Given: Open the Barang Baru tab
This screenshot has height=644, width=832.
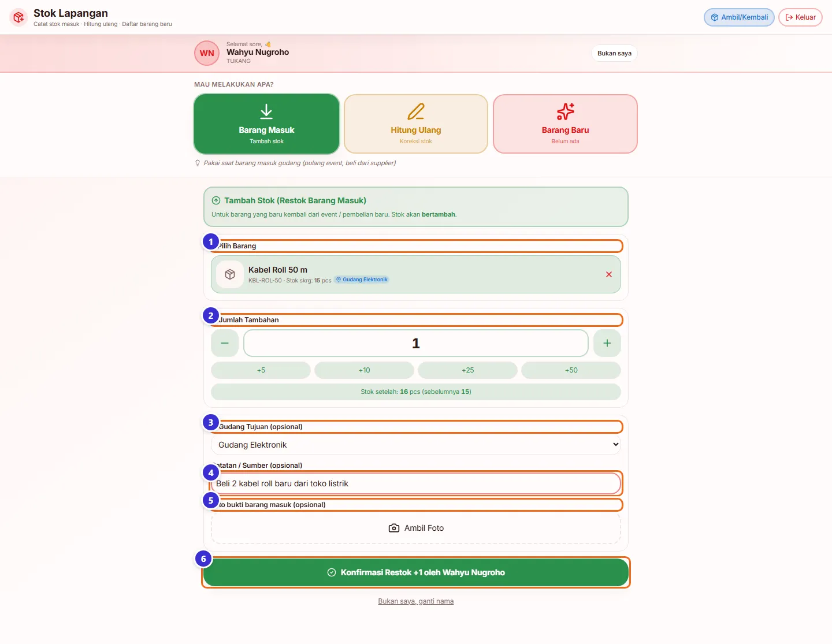Looking at the screenshot, I should 565,124.
